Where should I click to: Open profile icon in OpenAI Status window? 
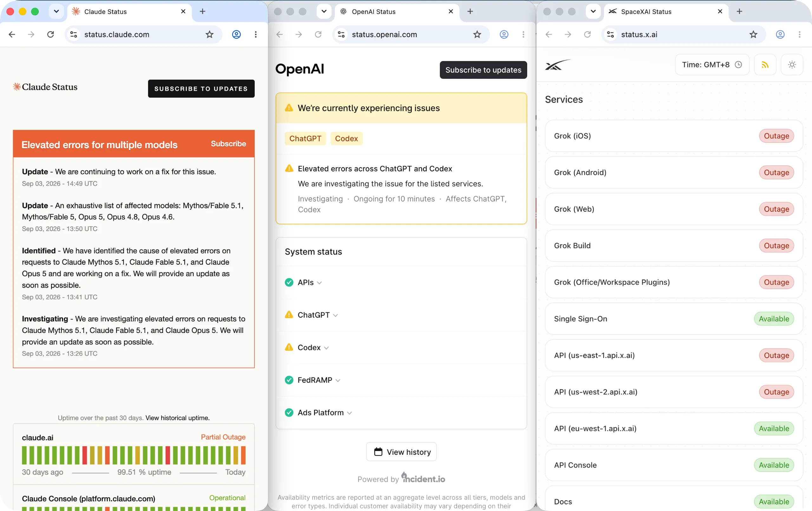coord(504,34)
